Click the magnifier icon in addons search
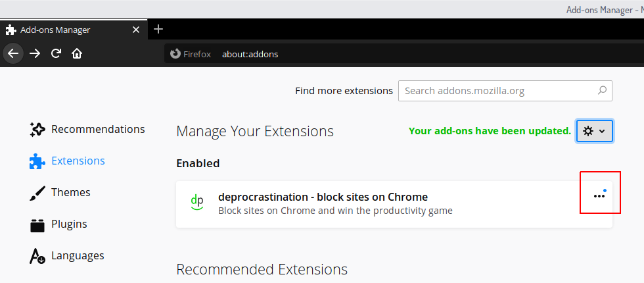This screenshot has width=644, height=283. (602, 91)
